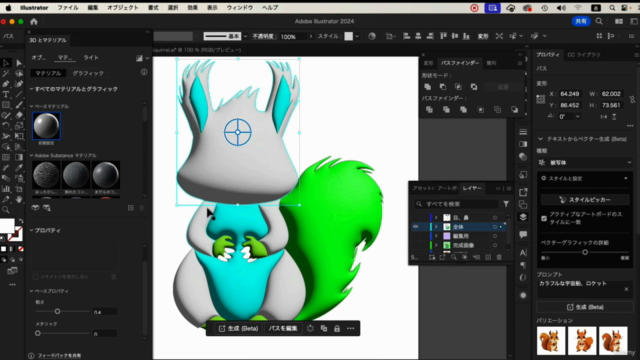Switch to the パスファインダー tab

(460, 63)
